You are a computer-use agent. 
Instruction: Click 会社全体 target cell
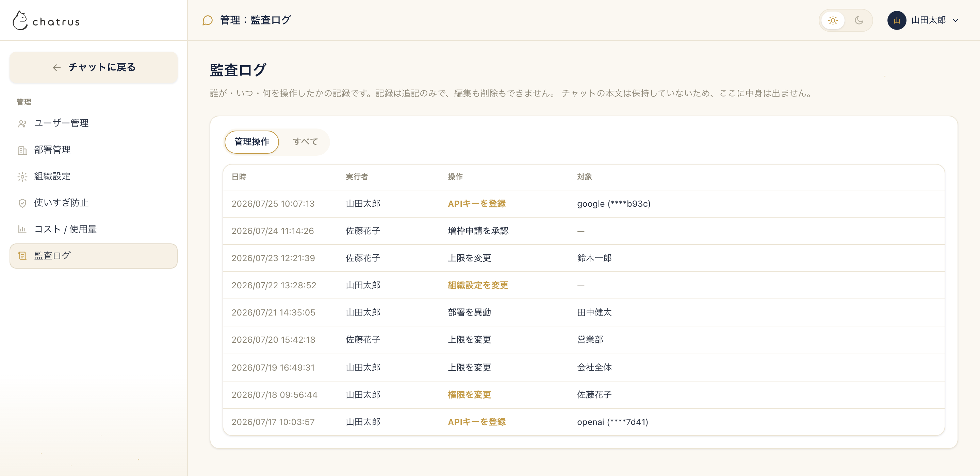pos(594,368)
